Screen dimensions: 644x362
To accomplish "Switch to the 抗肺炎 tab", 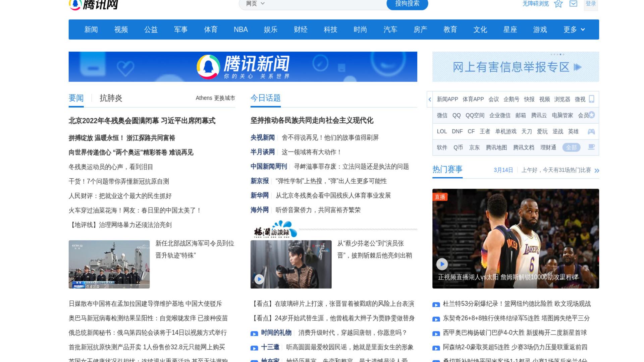I will pyautogui.click(x=111, y=98).
